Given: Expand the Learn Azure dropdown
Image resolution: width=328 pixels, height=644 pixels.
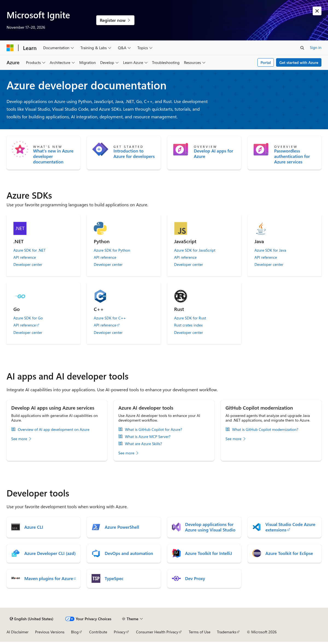Looking at the screenshot, I should [135, 63].
